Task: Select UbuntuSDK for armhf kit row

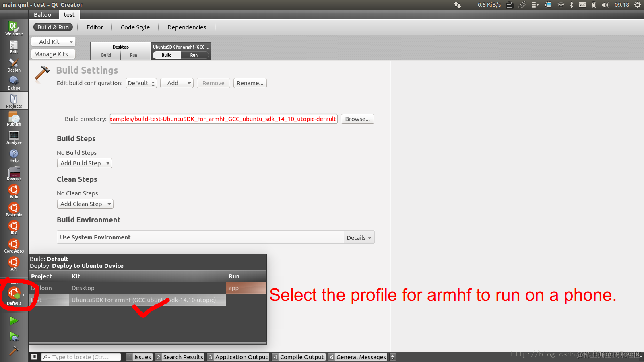Action: 147,300
